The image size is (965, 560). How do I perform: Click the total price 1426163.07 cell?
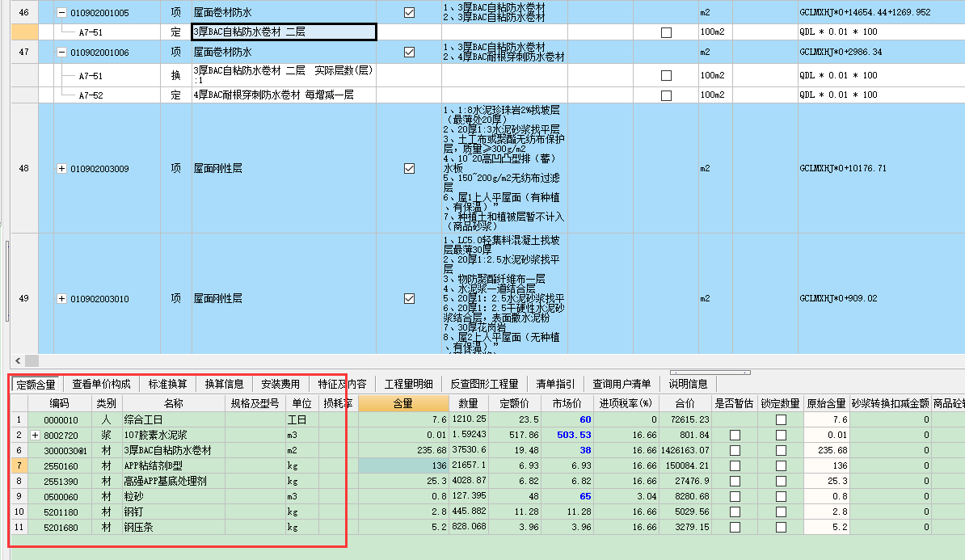pyautogui.click(x=685, y=450)
